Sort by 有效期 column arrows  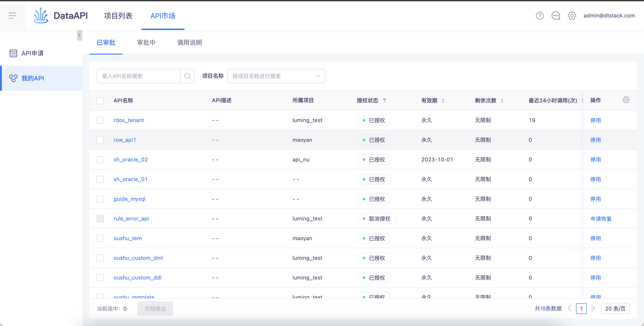click(x=443, y=100)
